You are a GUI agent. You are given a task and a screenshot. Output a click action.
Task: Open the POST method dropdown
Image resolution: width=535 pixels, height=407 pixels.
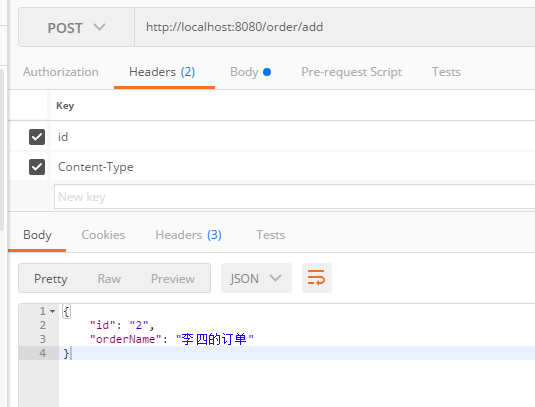click(x=76, y=27)
